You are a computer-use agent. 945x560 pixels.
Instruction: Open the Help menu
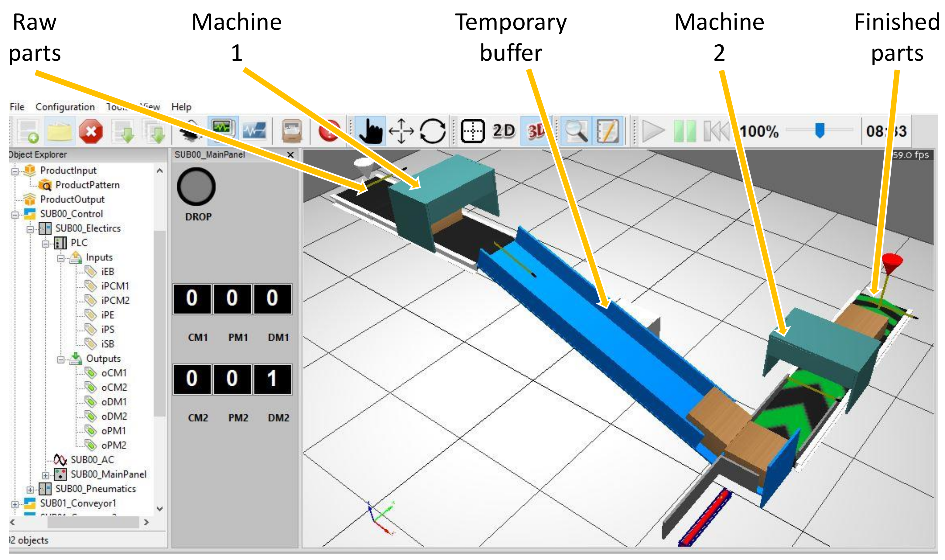click(x=181, y=107)
